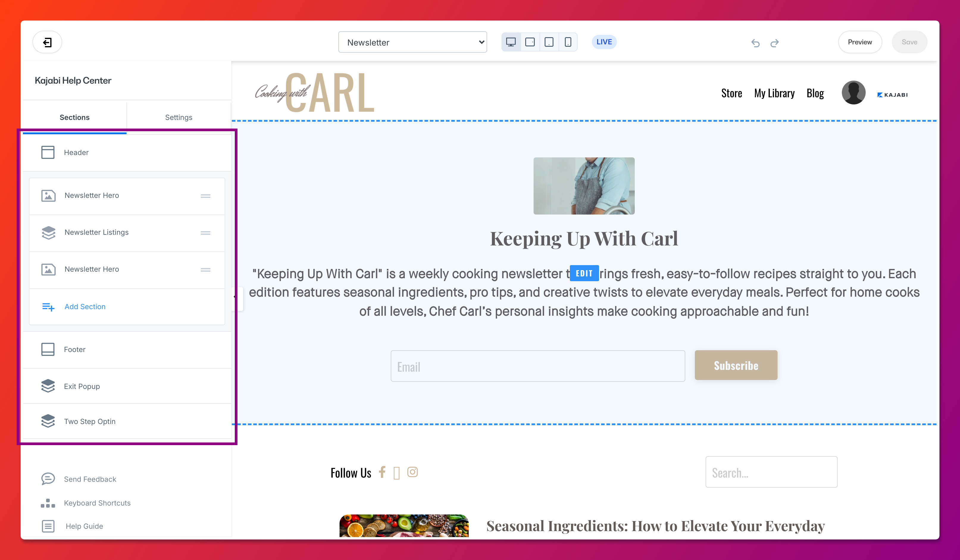Click the seasonal ingredients food thumbnail
The width and height of the screenshot is (960, 560).
point(404,526)
